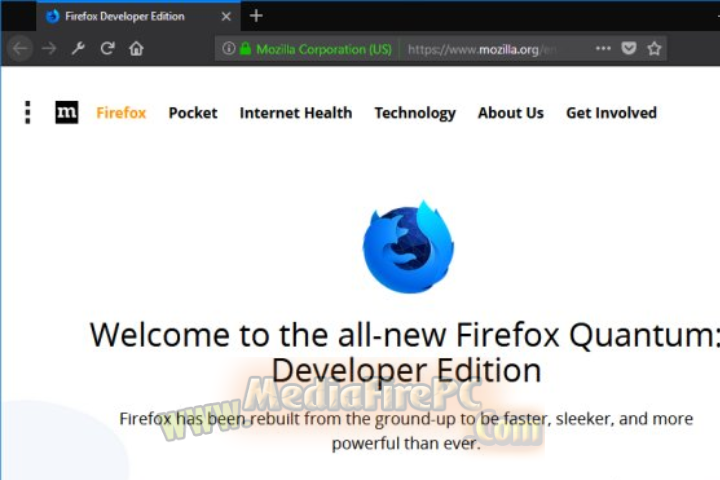Show site information (i) icon
The height and width of the screenshot is (480, 720).
coord(229,48)
